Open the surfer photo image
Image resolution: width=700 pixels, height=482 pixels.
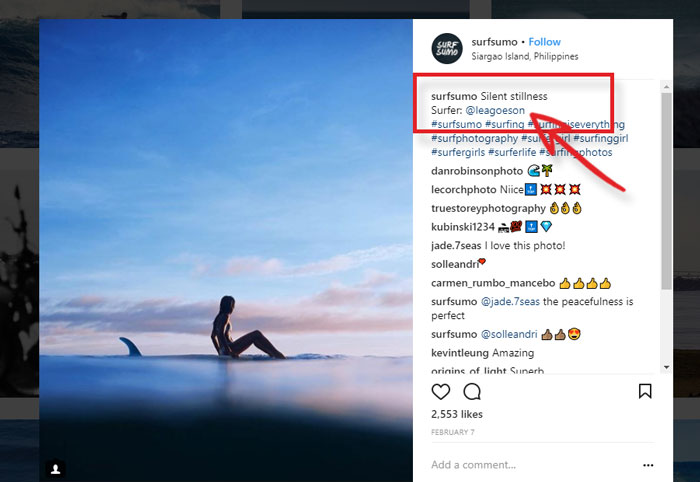(226, 250)
